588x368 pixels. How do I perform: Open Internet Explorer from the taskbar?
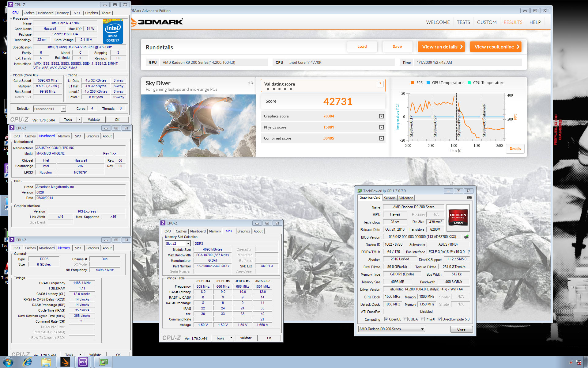coord(28,362)
